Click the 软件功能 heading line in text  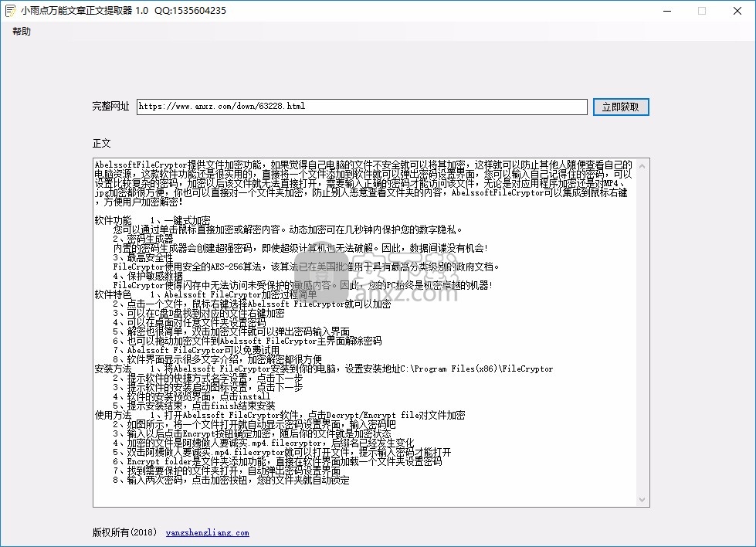click(152, 220)
